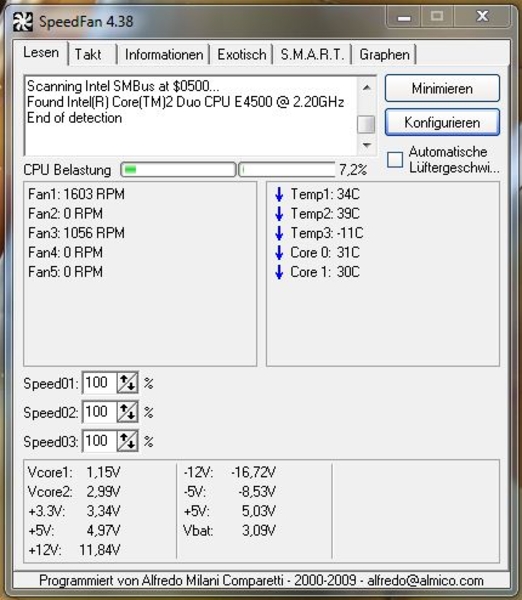This screenshot has height=600, width=522.
Task: Switch to the Lesen tab
Action: click(x=41, y=52)
